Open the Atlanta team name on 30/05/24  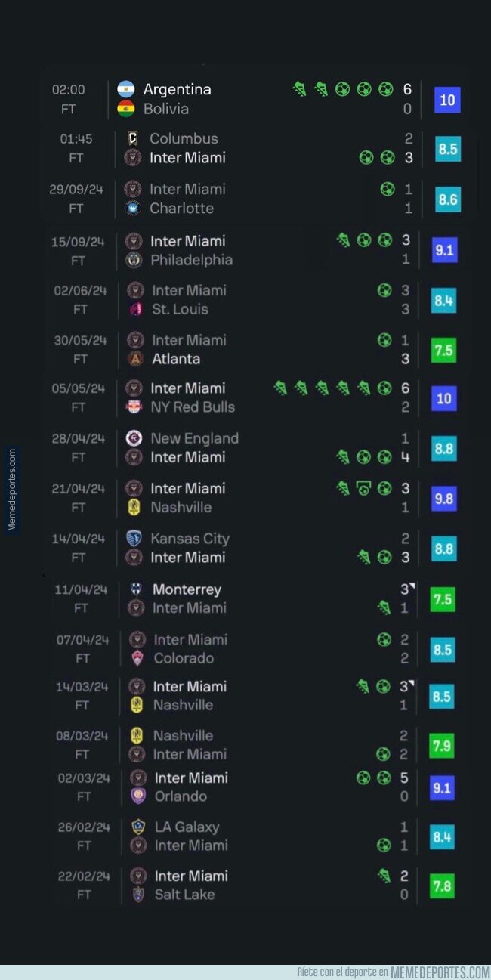coord(176,359)
